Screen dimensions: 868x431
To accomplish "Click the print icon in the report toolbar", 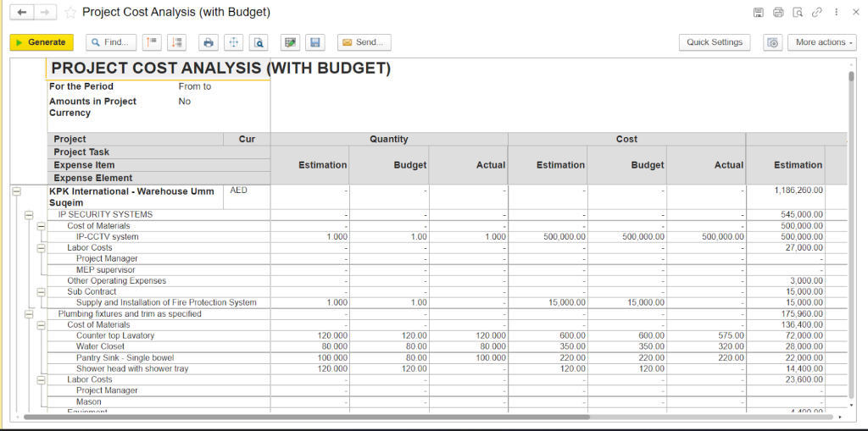I will pyautogui.click(x=208, y=42).
